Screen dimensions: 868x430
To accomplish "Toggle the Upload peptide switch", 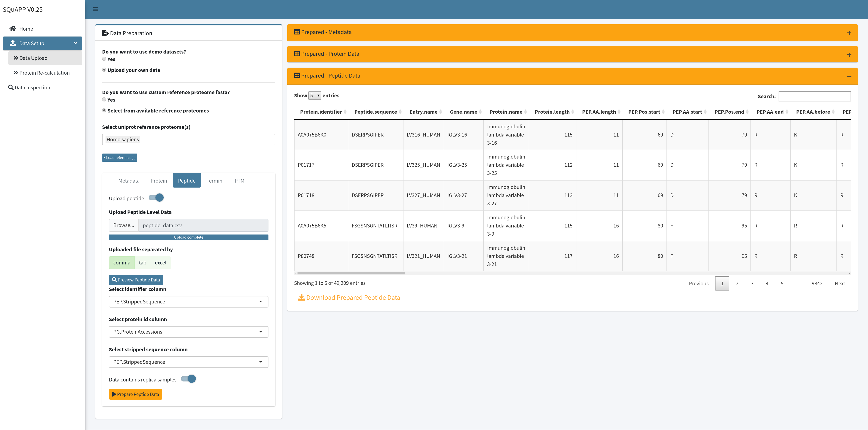I will 156,198.
